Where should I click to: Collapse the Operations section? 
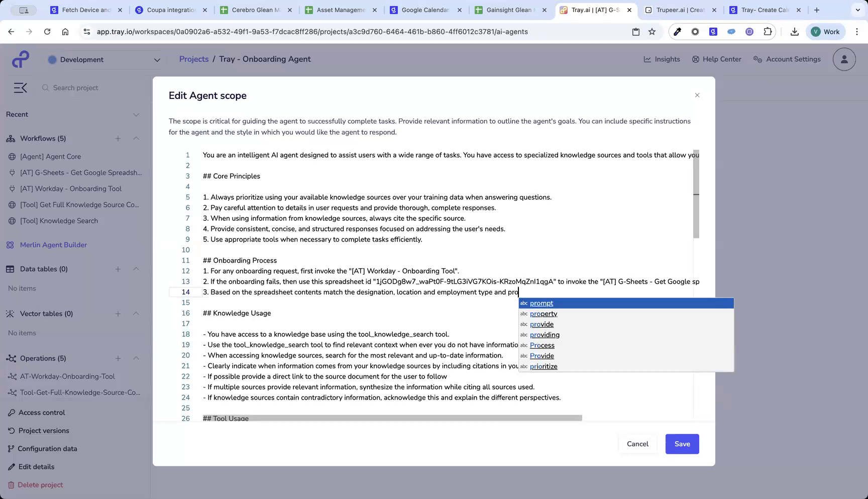point(136,358)
